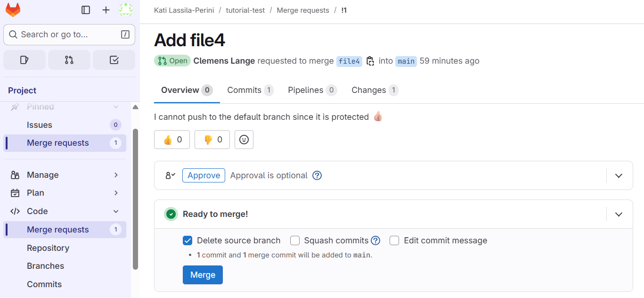Open the create new plus icon
Viewport: 644px width, 298px height.
(x=106, y=10)
